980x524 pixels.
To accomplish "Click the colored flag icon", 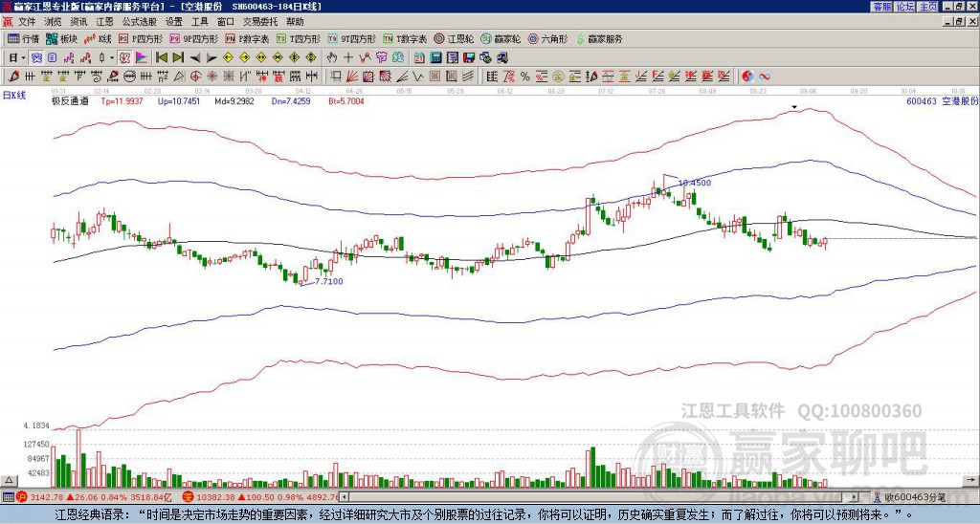I will [142, 57].
